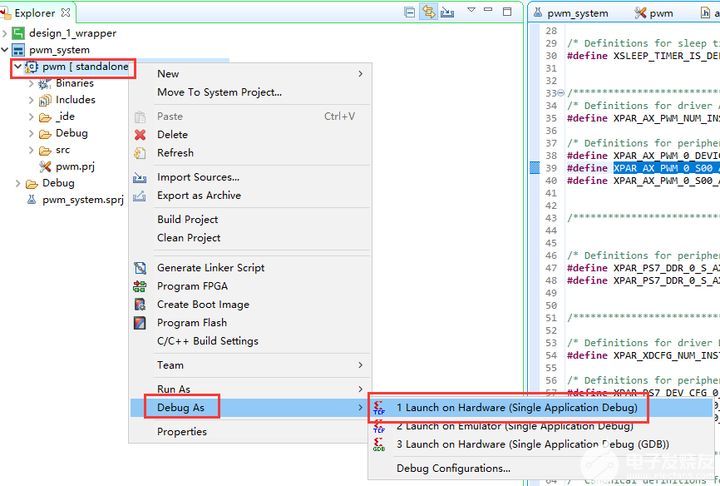The width and height of the screenshot is (720, 486).
Task: Click src folder icon
Action: 45,151
